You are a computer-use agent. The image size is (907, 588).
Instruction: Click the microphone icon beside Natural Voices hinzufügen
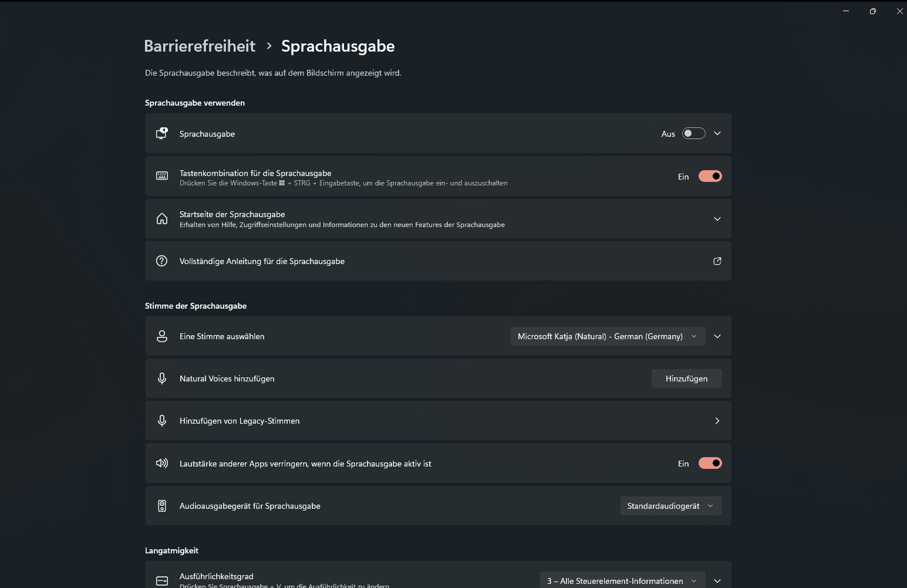point(161,378)
